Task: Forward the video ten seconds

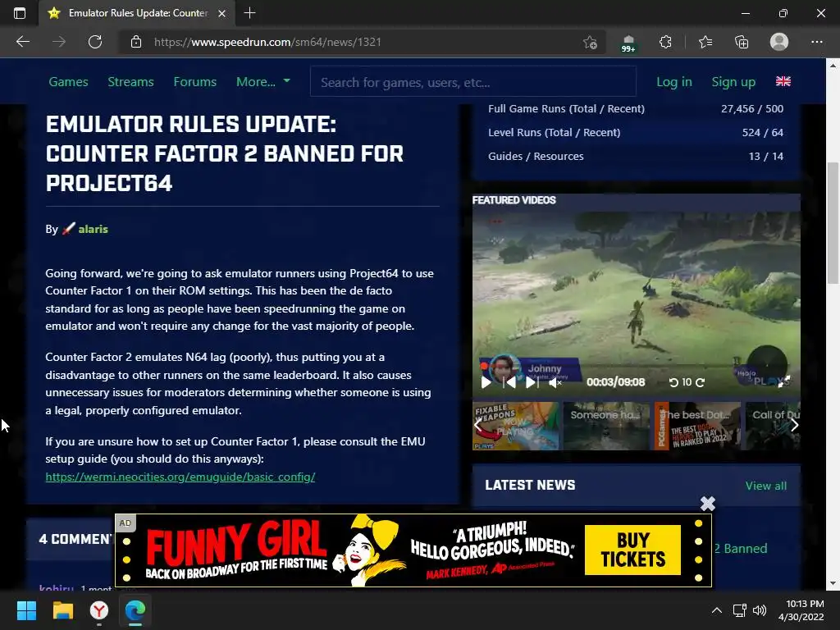Action: 701,382
